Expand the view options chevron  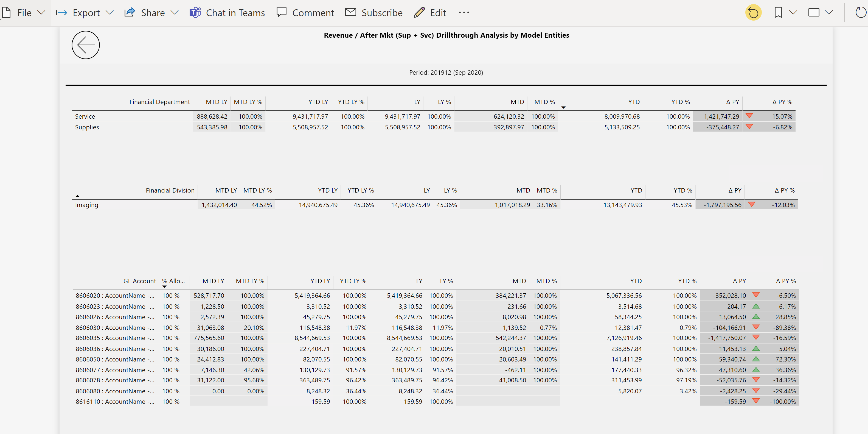829,13
